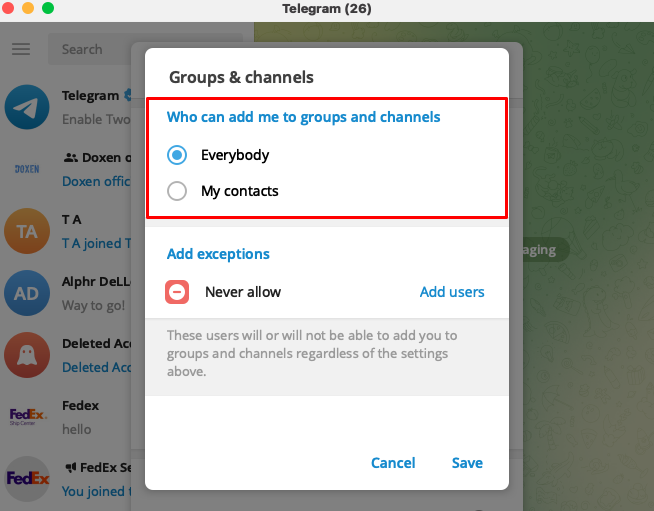Click the Groups & channels dialog title
Viewport: 654px width, 511px height.
coord(241,77)
